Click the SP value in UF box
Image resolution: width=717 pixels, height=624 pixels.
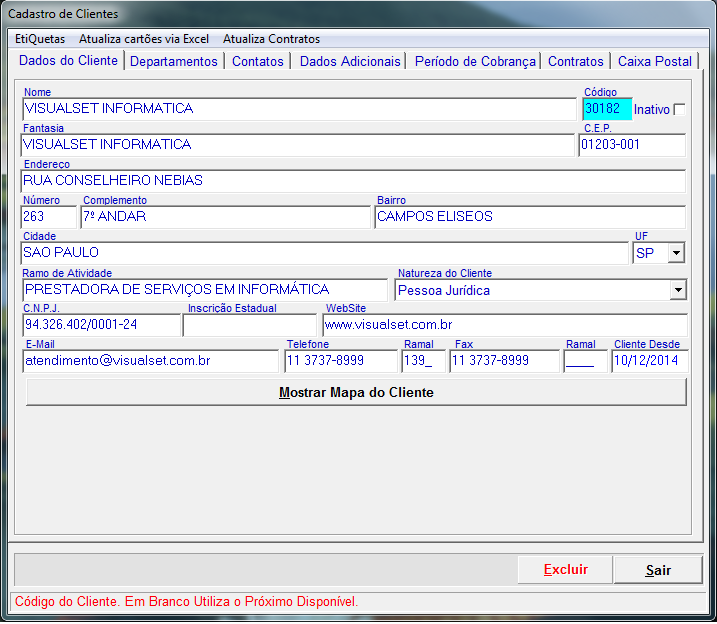click(645, 253)
